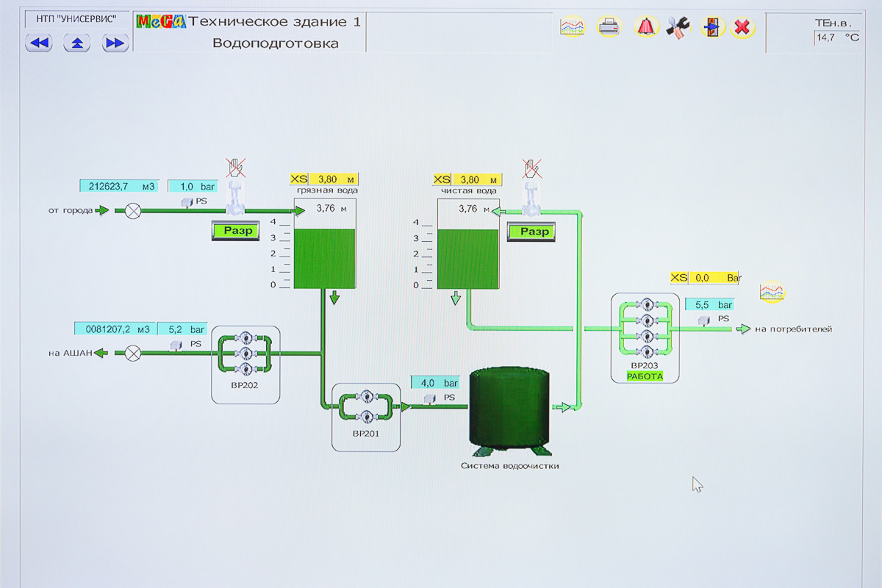Go up a level with up arrows
The image size is (882, 588).
click(76, 43)
